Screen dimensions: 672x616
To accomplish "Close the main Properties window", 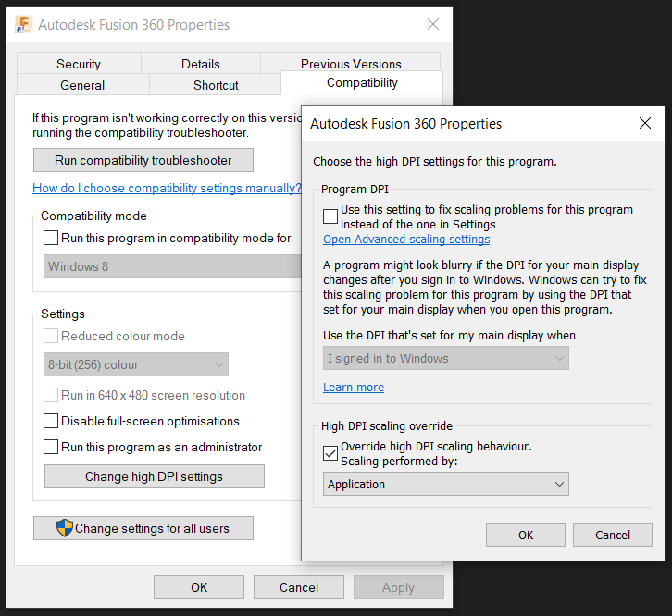I will pyautogui.click(x=433, y=24).
